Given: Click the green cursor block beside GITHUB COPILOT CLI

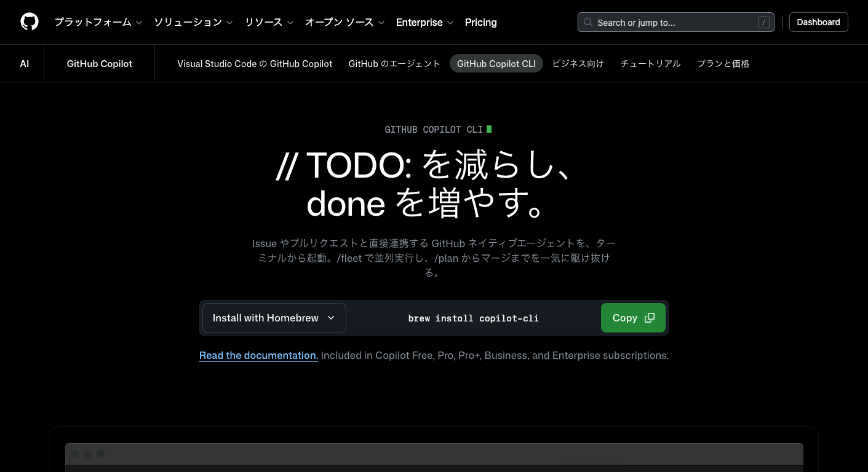Looking at the screenshot, I should click(489, 129).
